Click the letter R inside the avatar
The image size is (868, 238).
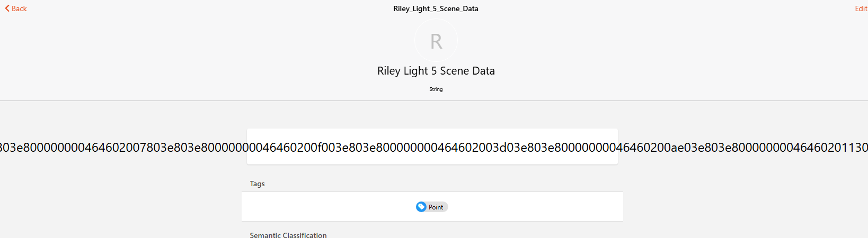coord(436,41)
